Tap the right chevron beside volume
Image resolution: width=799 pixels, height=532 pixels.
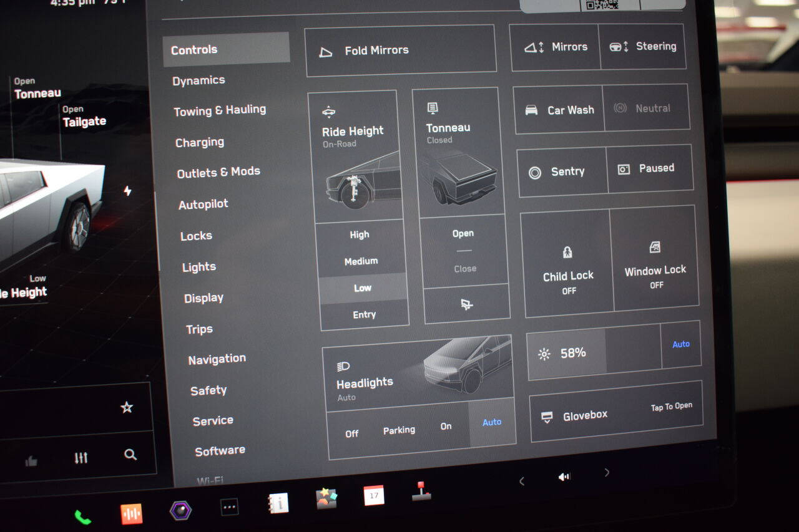pos(607,473)
